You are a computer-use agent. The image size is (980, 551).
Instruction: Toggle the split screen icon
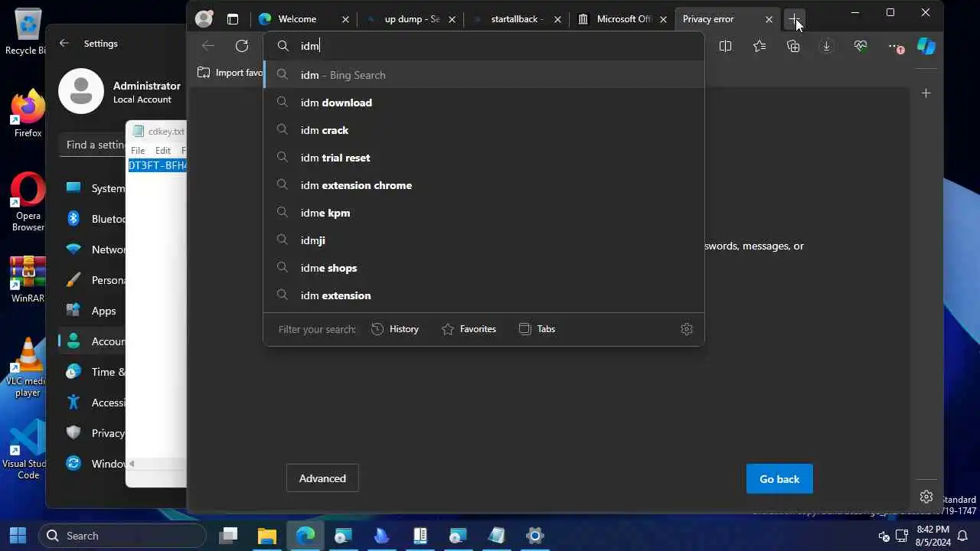725,47
